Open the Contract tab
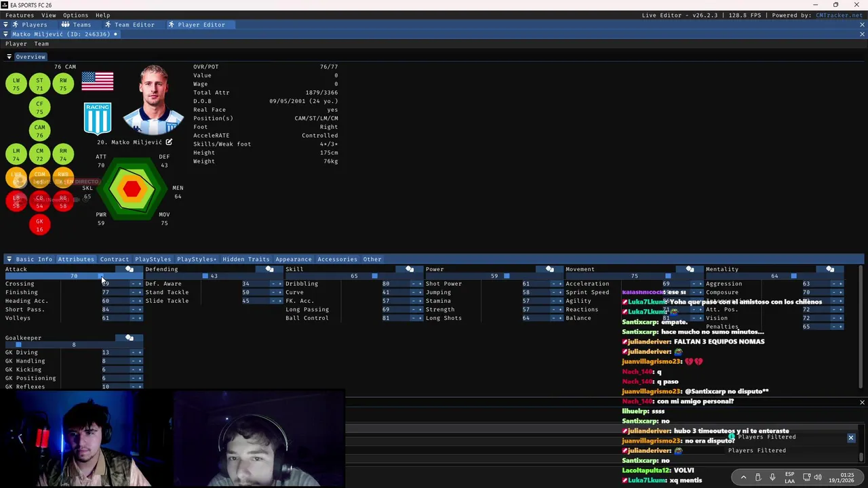 point(114,259)
